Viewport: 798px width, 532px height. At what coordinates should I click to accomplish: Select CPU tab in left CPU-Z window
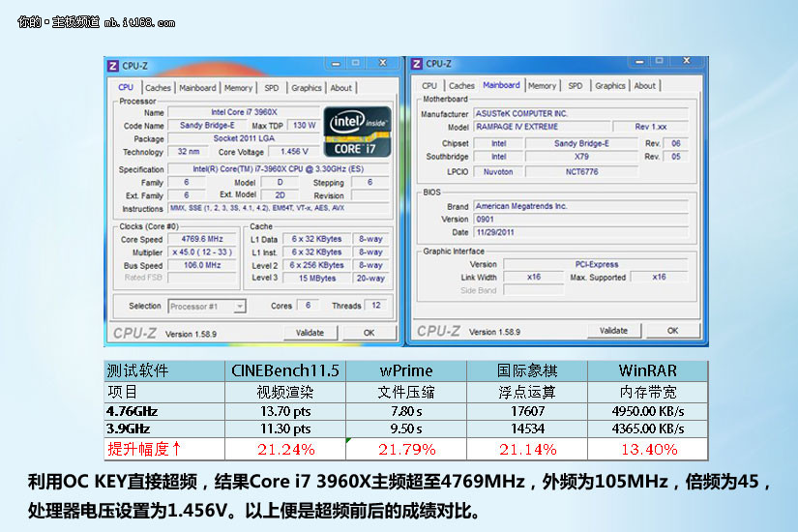(x=126, y=87)
